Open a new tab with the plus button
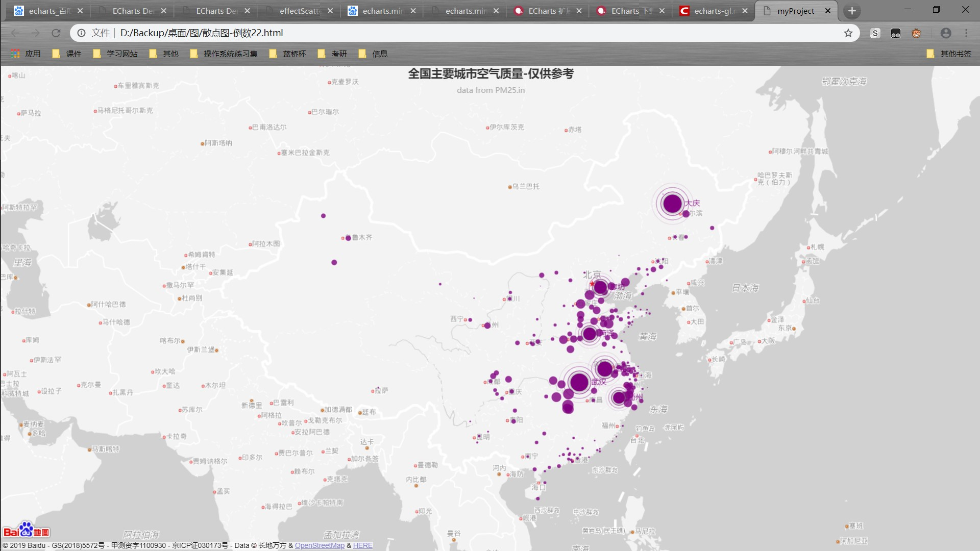This screenshot has width=980, height=551. coord(851,11)
